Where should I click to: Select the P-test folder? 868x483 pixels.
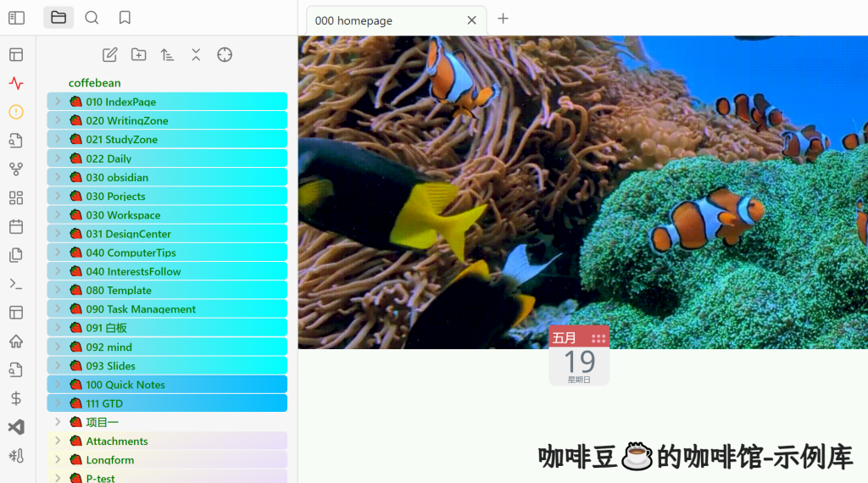point(167,477)
